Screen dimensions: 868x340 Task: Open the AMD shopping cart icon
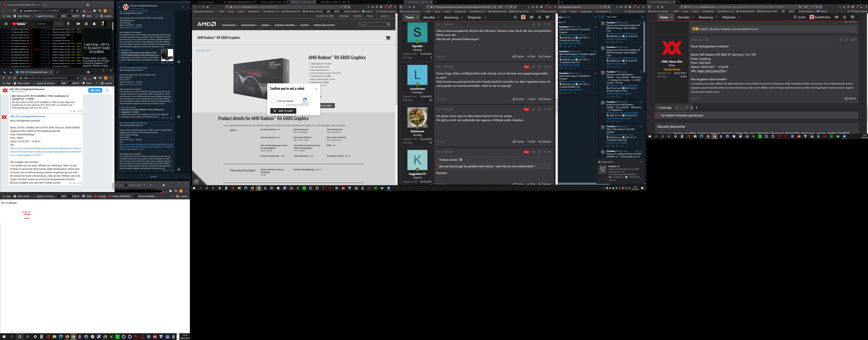[x=388, y=38]
